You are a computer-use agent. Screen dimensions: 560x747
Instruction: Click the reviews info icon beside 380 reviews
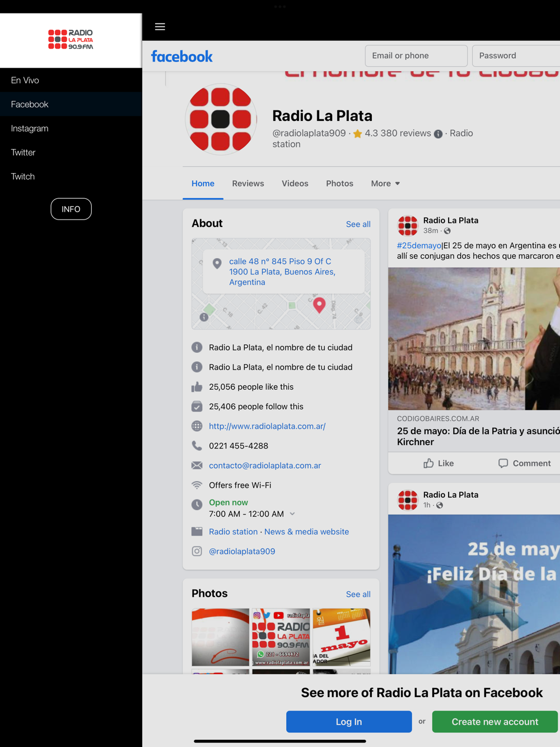coord(438,134)
